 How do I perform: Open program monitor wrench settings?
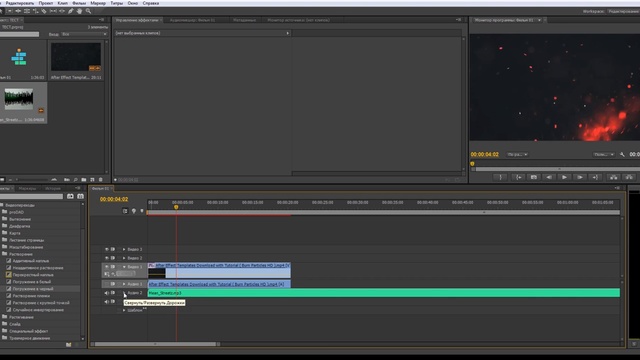(622, 154)
